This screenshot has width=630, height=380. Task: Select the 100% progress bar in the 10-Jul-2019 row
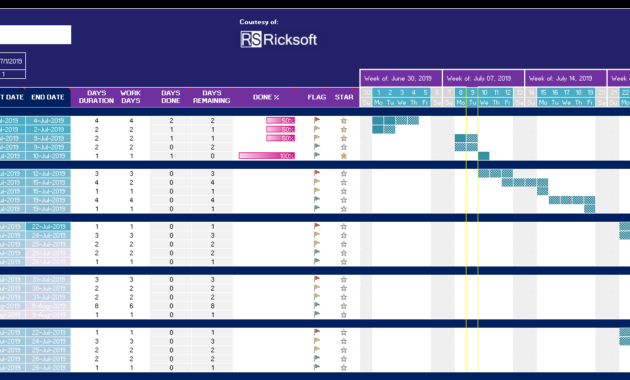(x=267, y=155)
